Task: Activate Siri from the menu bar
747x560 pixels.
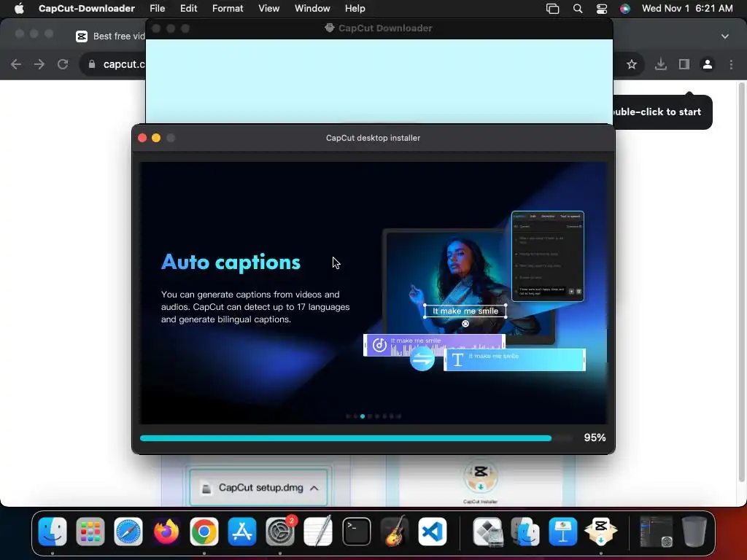Action: pyautogui.click(x=625, y=9)
